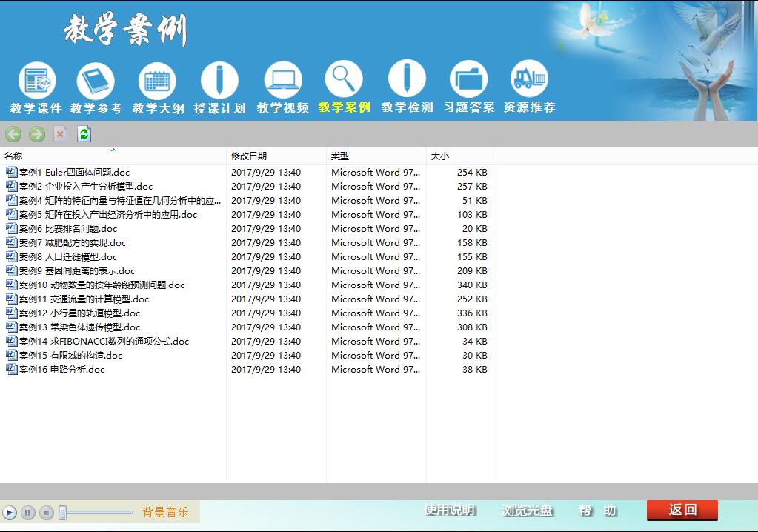Open the 帮助 link

597,511
